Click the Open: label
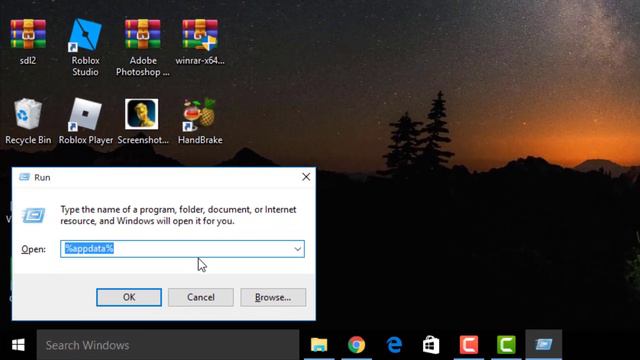The height and width of the screenshot is (360, 640). (33, 249)
